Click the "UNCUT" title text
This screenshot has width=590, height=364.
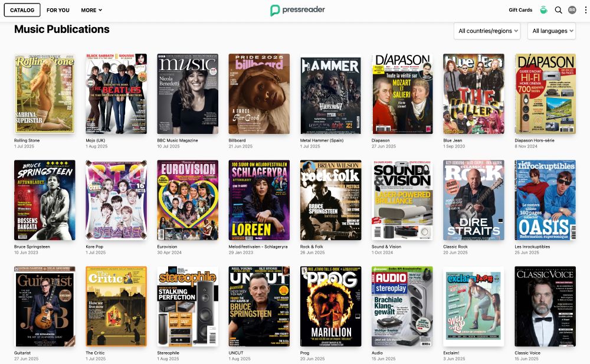236,353
